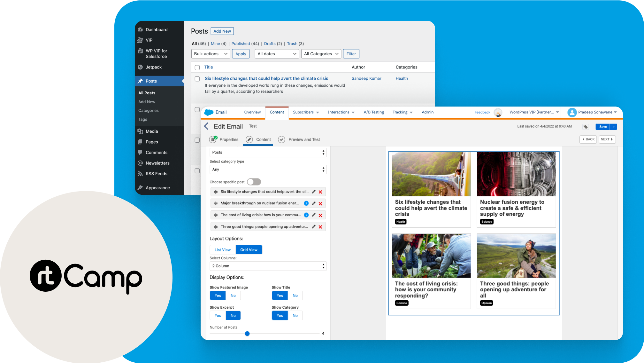Click the Pradeep Sonawane user avatar icon
The image size is (644, 363).
pyautogui.click(x=572, y=112)
